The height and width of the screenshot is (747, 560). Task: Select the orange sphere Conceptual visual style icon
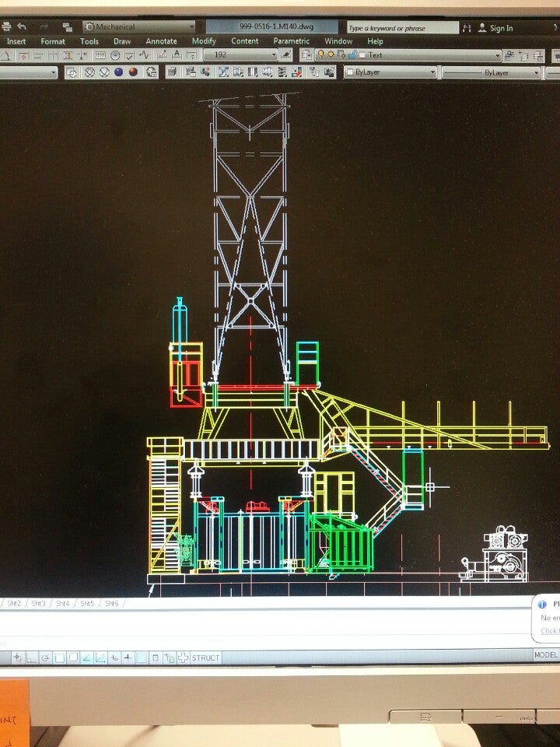(x=133, y=72)
